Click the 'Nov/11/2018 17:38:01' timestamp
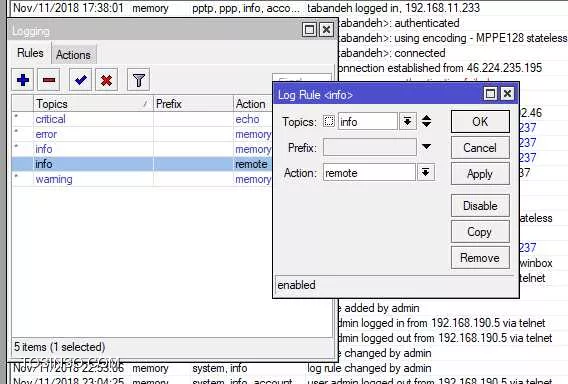568x384 pixels. [68, 8]
